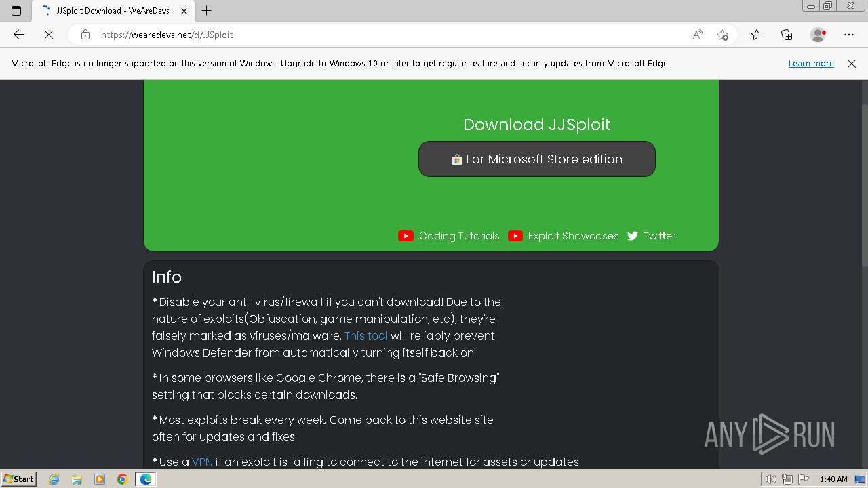The image size is (868, 488).
Task: Open the media player taskbar icon
Action: tap(100, 479)
